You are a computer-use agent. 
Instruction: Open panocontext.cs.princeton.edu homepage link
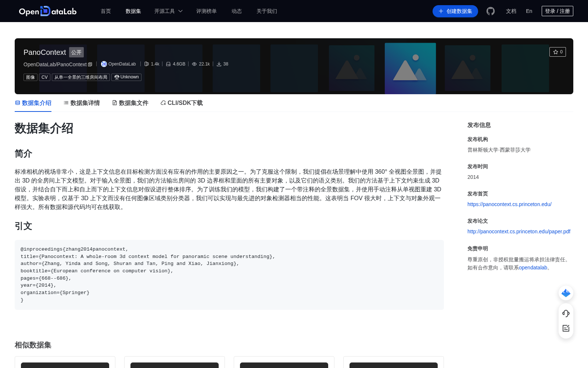click(509, 204)
